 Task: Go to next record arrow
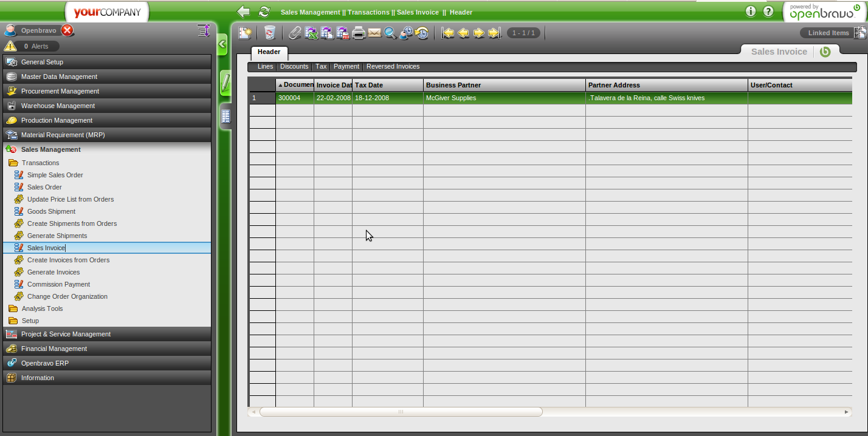point(479,33)
